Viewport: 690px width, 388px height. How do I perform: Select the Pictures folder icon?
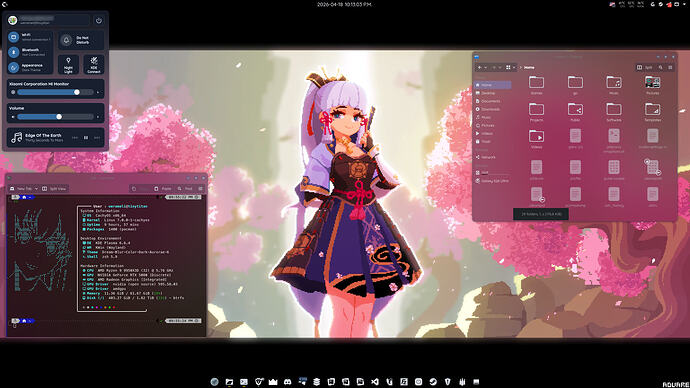coord(652,82)
